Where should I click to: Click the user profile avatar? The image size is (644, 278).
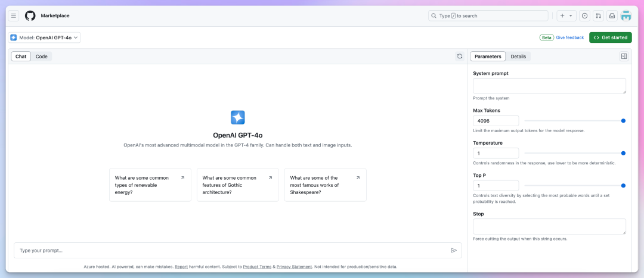(x=626, y=16)
